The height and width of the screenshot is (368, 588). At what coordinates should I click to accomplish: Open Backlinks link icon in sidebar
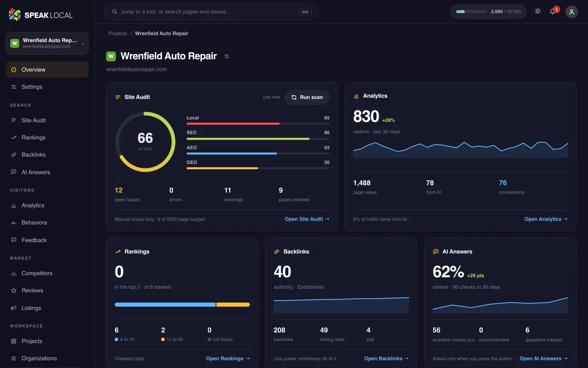coord(13,155)
